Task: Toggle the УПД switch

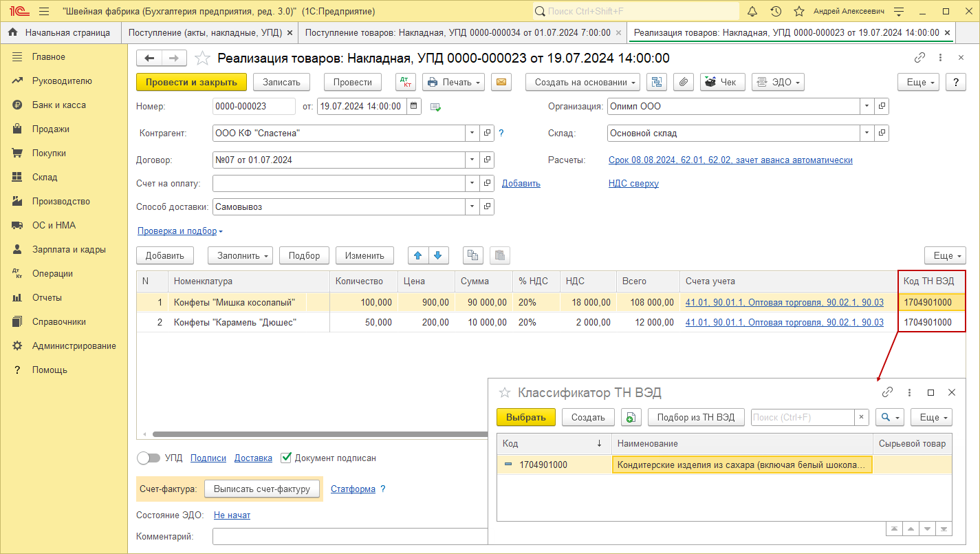Action: 149,458
